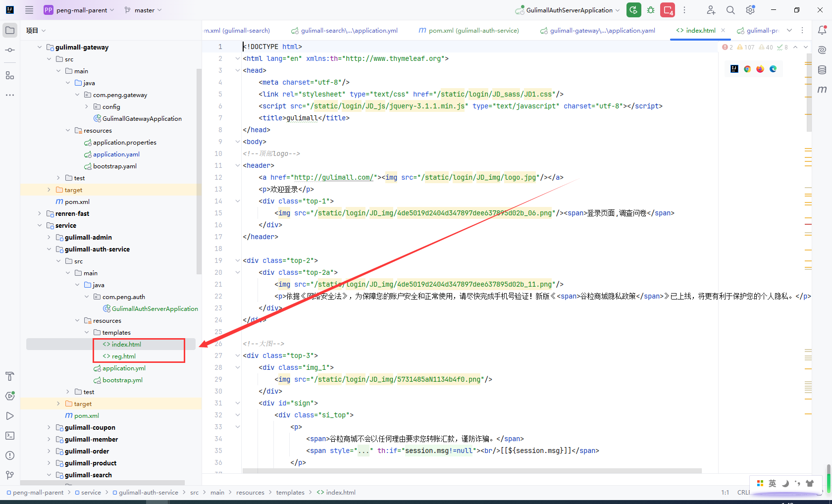
Task: Stop the running application
Action: 668,10
